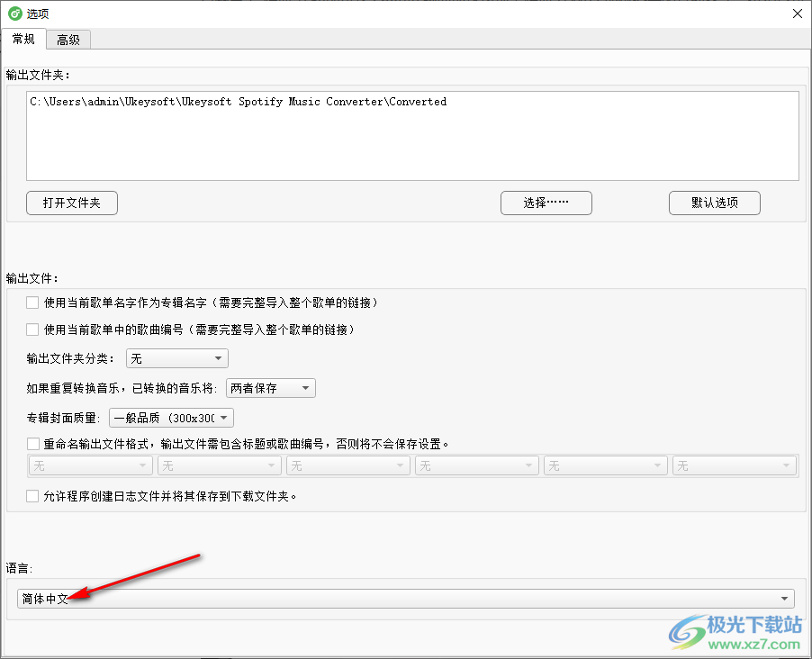Viewport: 812px width, 659px height.
Task: Open the second rename format dropdown
Action: pyautogui.click(x=220, y=465)
